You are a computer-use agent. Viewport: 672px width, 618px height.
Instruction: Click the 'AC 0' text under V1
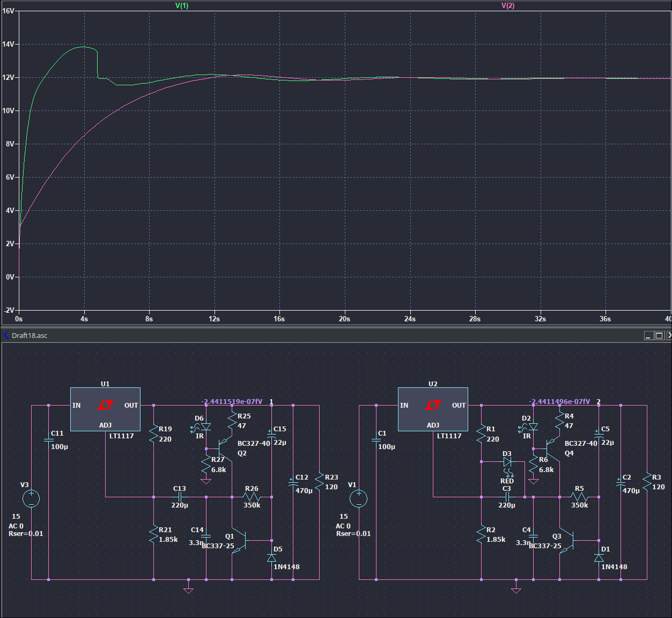coord(343,526)
